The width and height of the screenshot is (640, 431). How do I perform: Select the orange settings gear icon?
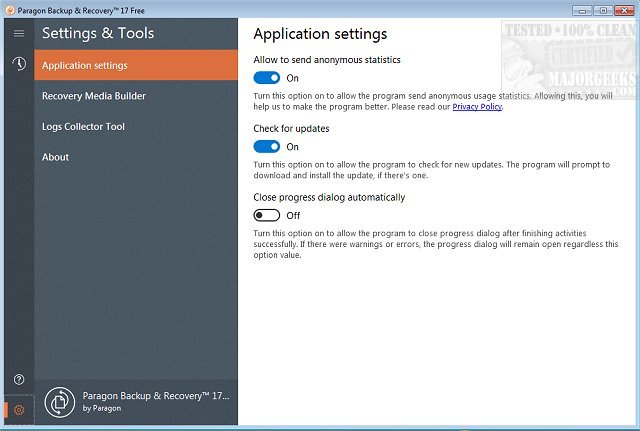click(x=19, y=410)
